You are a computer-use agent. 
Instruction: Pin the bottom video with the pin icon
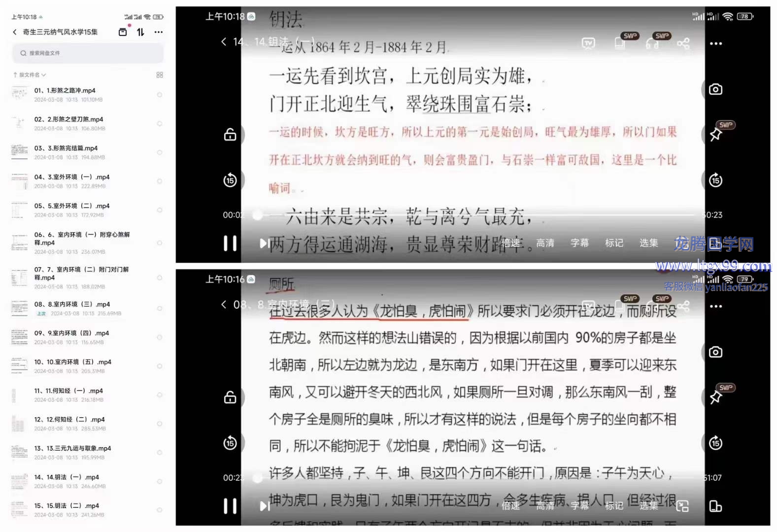[715, 397]
